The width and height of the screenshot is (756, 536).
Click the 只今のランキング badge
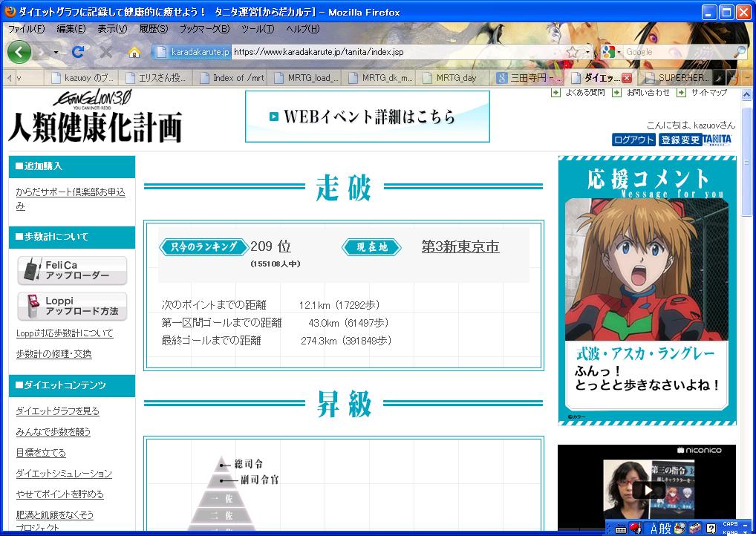click(x=204, y=246)
